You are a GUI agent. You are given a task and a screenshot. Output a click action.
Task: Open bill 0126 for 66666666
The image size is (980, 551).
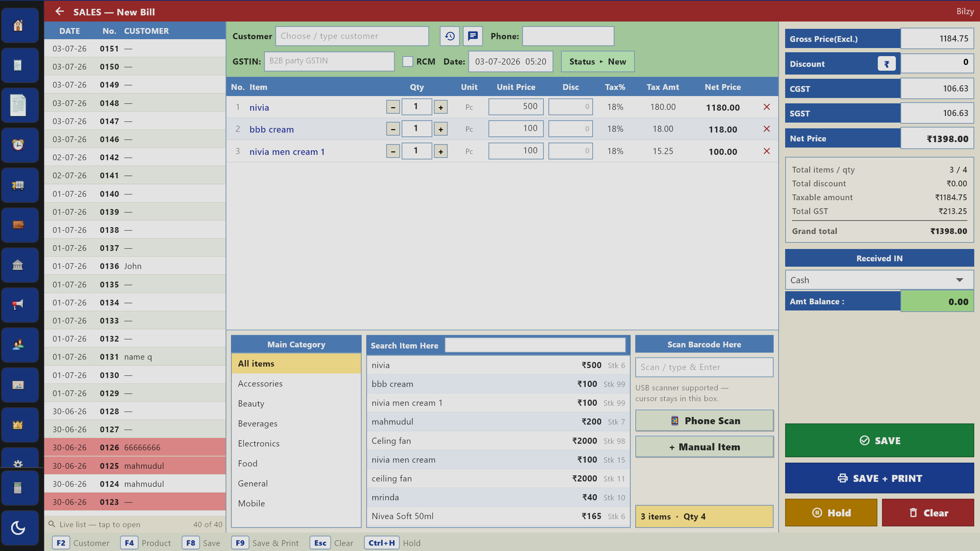click(135, 447)
